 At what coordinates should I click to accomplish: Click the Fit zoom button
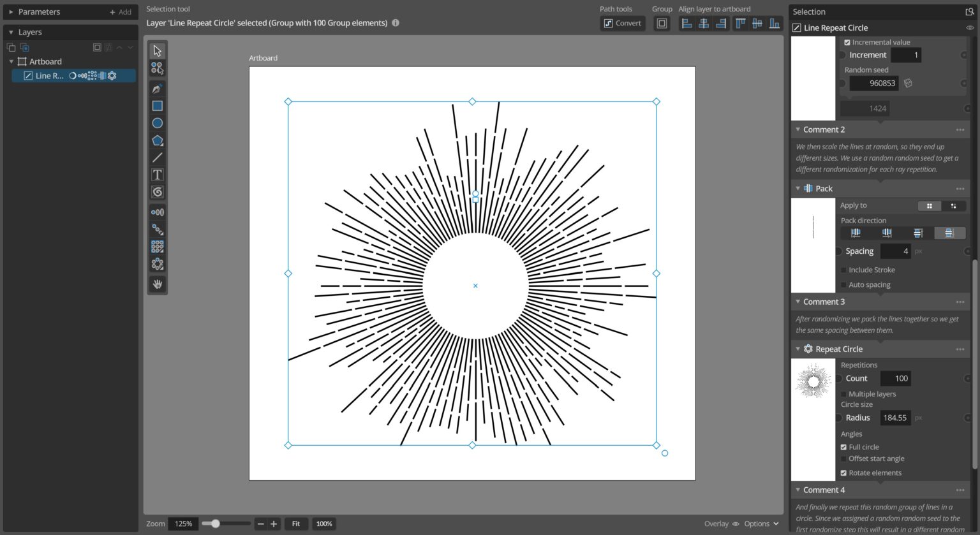tap(295, 524)
